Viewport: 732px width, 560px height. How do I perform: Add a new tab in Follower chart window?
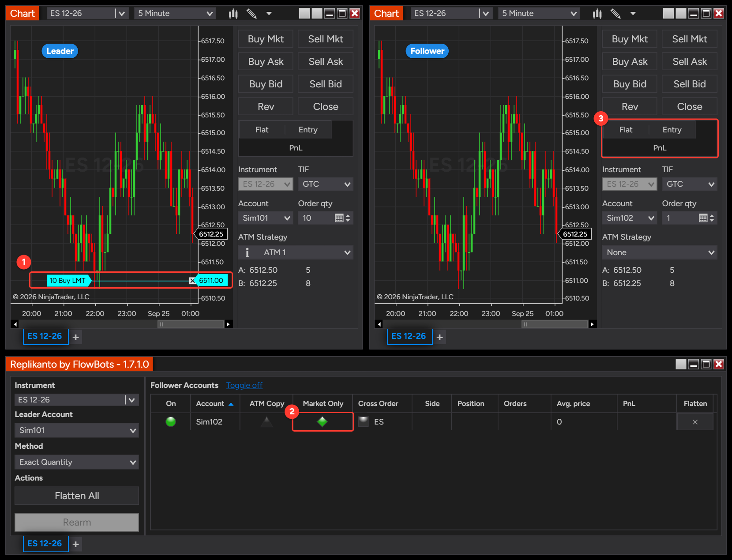(x=440, y=337)
